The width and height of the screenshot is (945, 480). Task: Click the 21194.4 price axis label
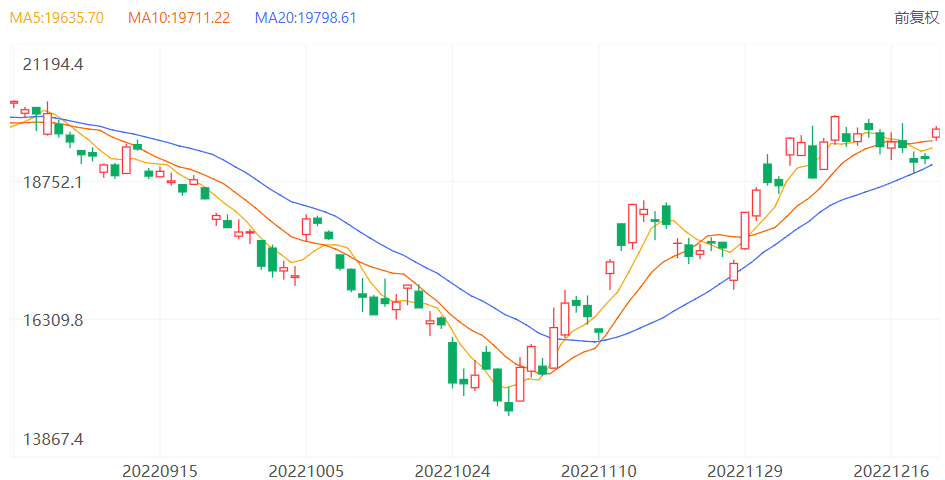coord(53,64)
